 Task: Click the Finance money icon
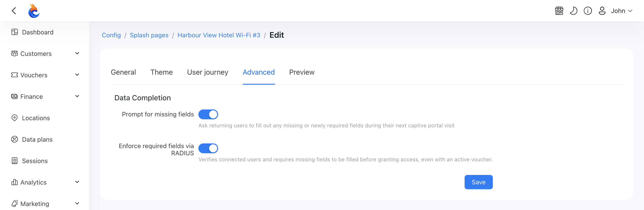click(15, 96)
